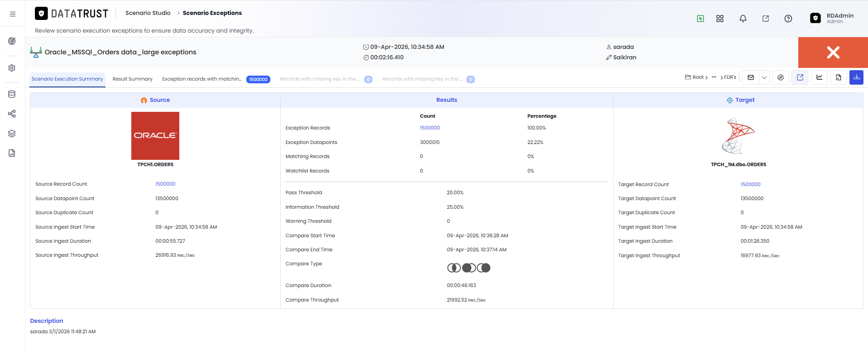The image size is (868, 350).
Task: Open Target Record Count 1500000 link
Action: [750, 185]
